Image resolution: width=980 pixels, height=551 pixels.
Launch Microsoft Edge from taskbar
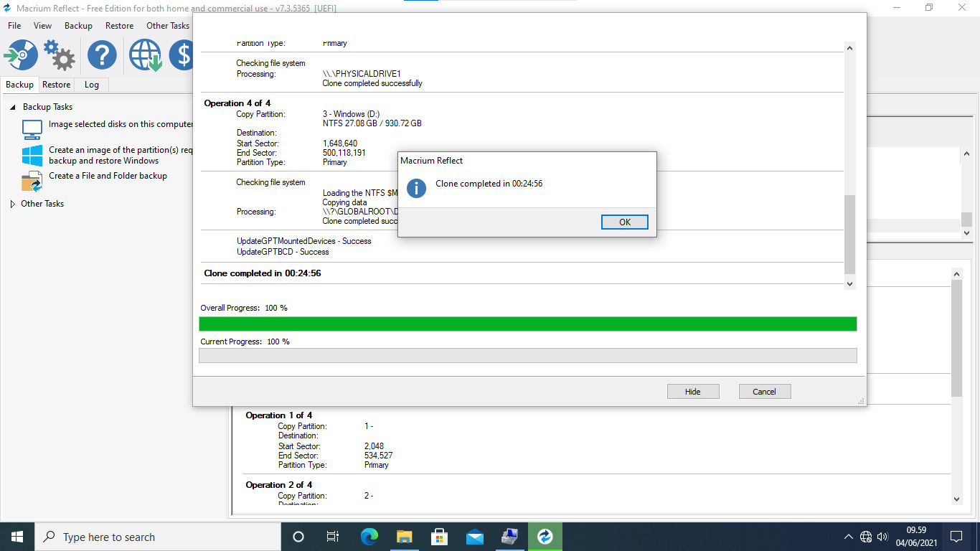369,537
